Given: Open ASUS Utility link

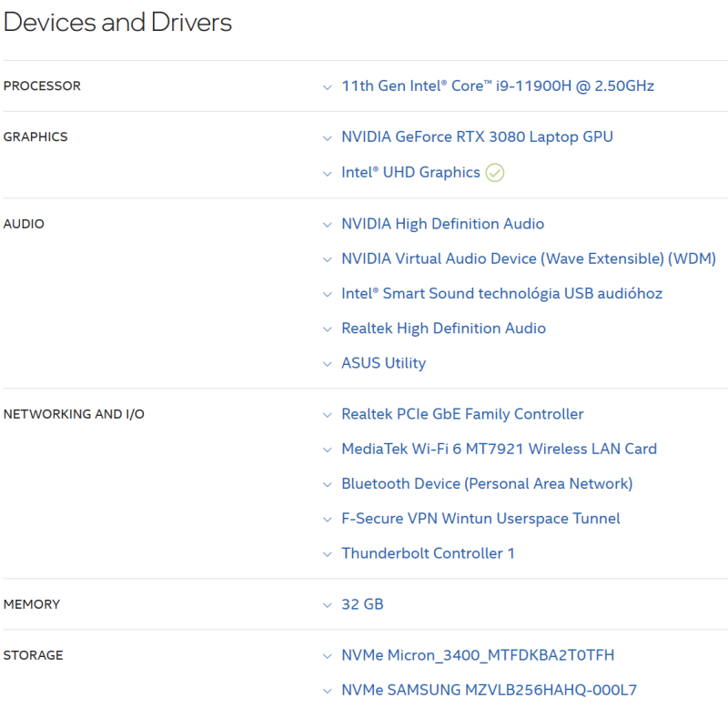Looking at the screenshot, I should coord(383,363).
